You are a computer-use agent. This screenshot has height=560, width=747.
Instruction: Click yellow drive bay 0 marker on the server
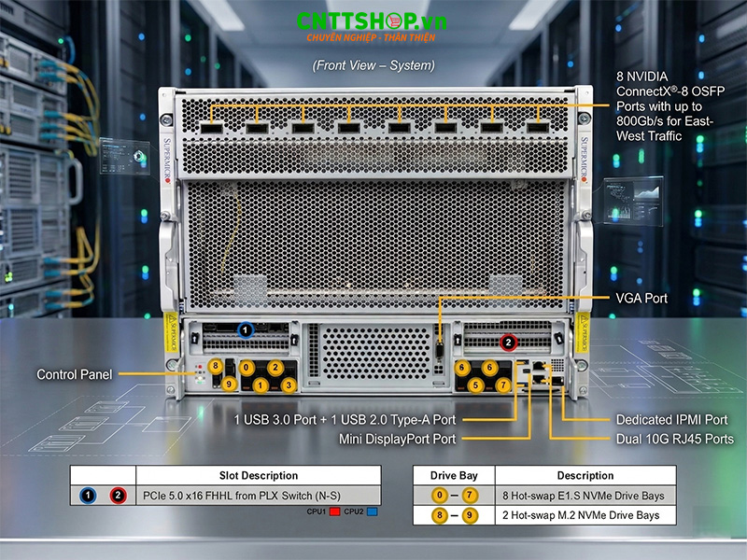247,368
